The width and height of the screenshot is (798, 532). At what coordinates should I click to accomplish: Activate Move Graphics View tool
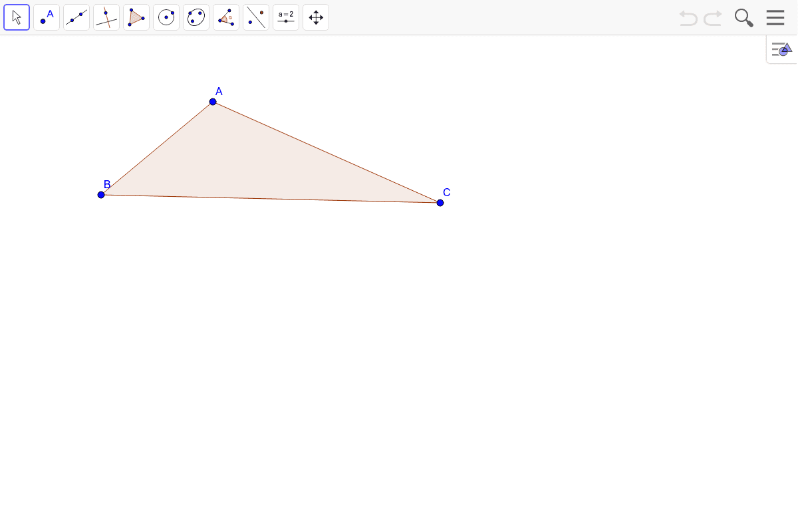tap(316, 17)
